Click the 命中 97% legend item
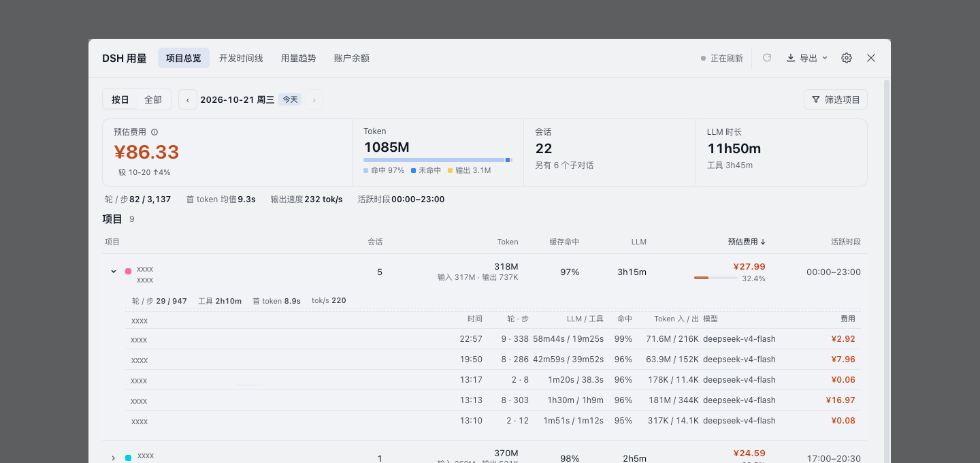The width and height of the screenshot is (980, 463). point(384,170)
